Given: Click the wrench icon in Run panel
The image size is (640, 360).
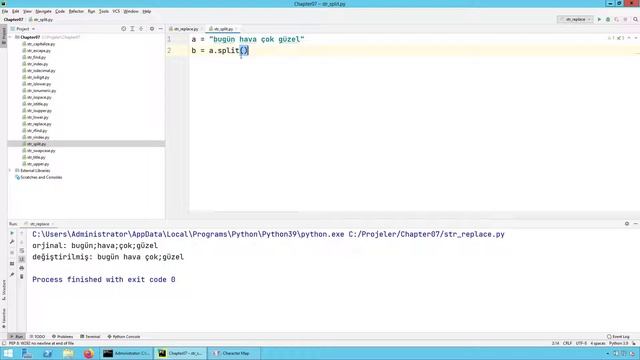Looking at the screenshot, I should click(12, 242).
